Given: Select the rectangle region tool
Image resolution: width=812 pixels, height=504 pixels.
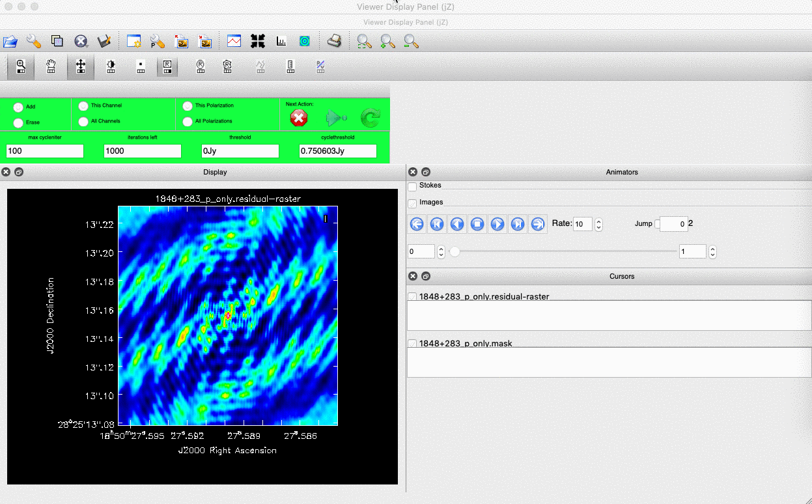Looking at the screenshot, I should [x=167, y=66].
